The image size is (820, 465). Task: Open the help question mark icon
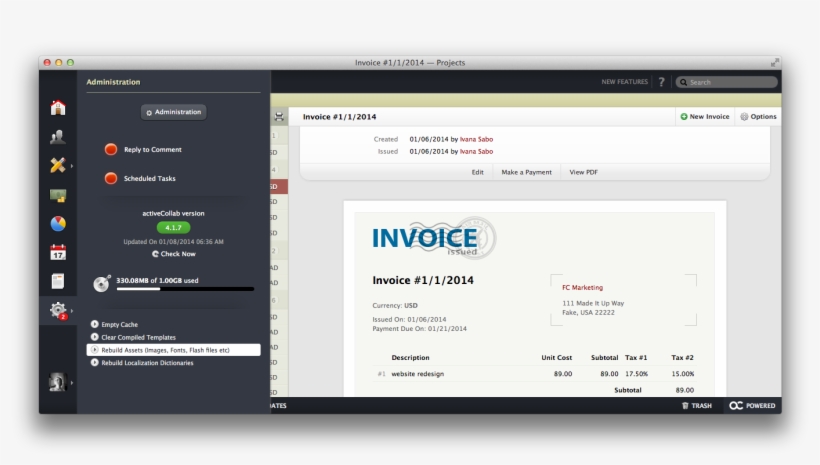[661, 82]
